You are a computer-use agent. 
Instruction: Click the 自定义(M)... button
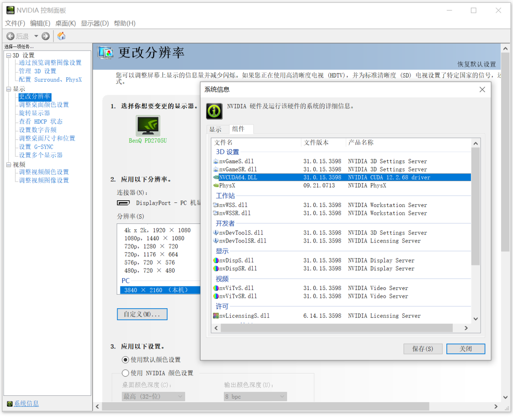coord(142,314)
